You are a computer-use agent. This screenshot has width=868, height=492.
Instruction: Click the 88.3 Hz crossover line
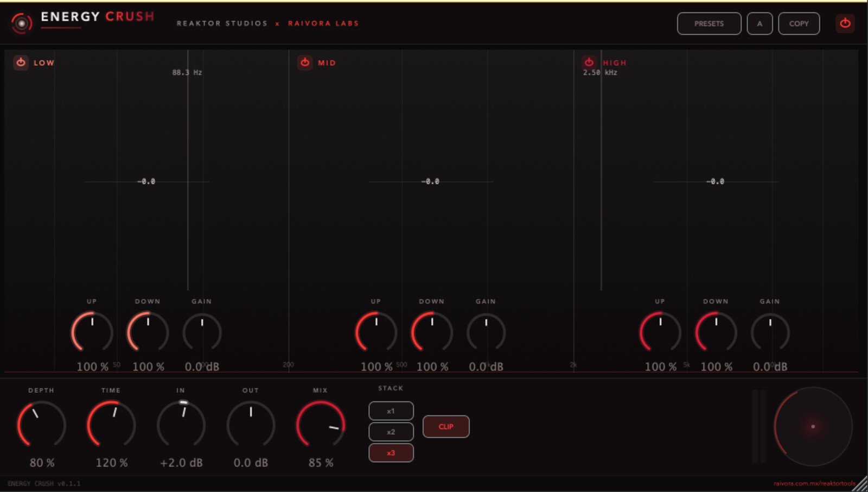point(188,170)
